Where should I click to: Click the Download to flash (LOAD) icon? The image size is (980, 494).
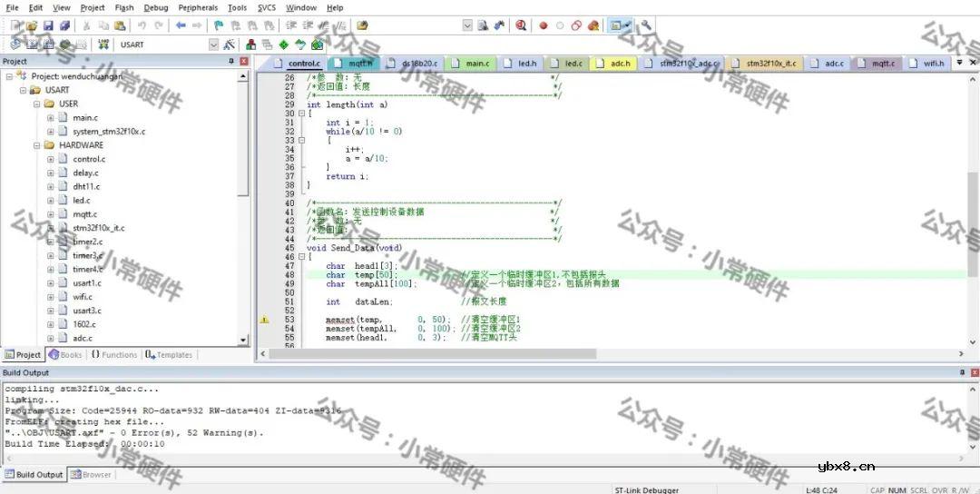(103, 44)
